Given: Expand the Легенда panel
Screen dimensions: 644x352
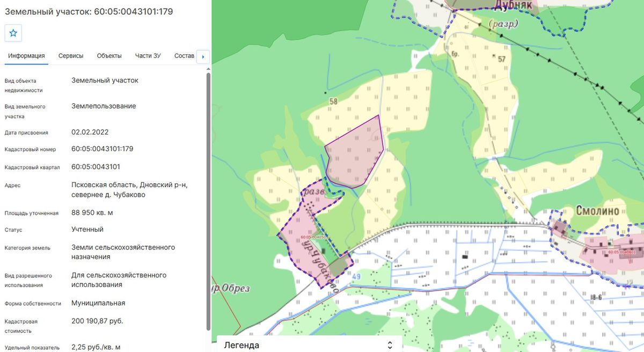Looking at the screenshot, I should (x=309, y=345).
